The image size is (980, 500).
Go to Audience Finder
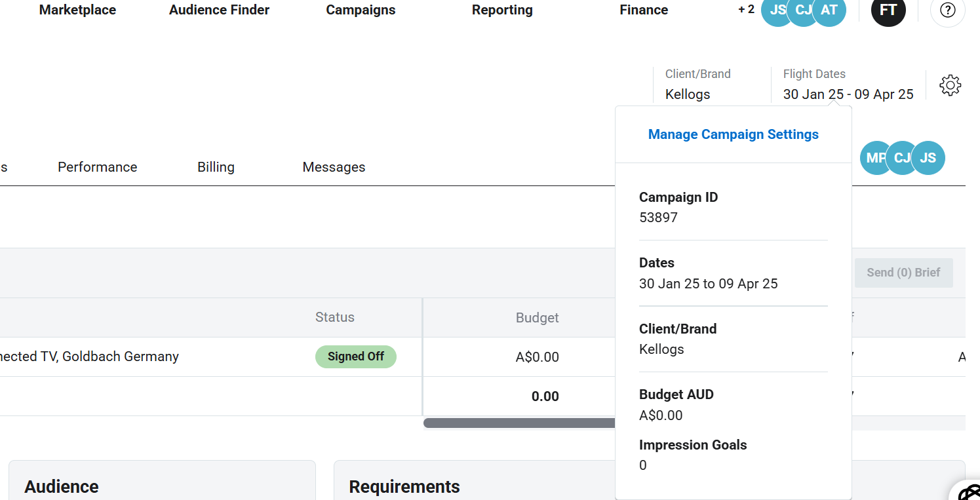point(219,10)
